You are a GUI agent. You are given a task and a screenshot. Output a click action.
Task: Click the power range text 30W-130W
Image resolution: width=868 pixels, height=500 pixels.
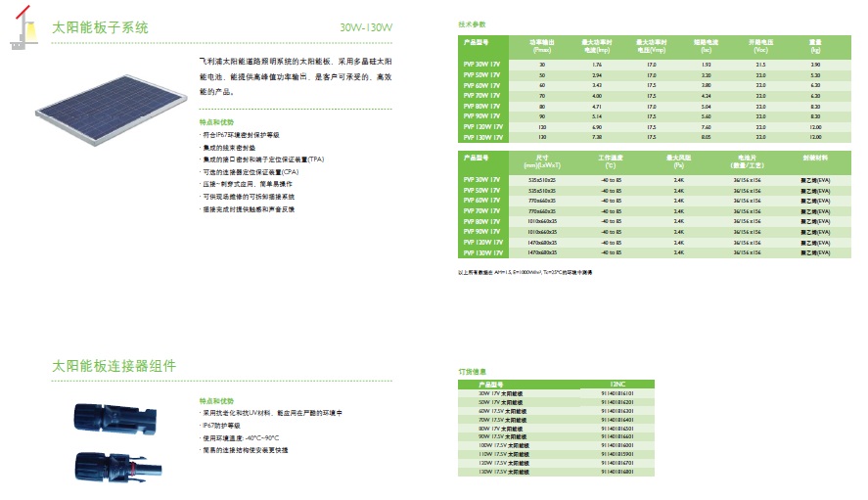tap(366, 27)
